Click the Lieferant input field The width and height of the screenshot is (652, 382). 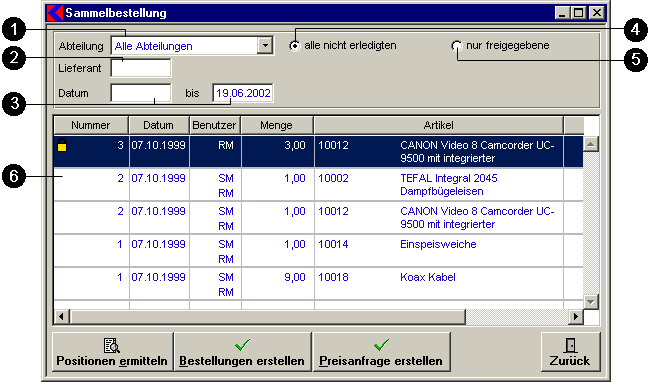click(x=141, y=68)
